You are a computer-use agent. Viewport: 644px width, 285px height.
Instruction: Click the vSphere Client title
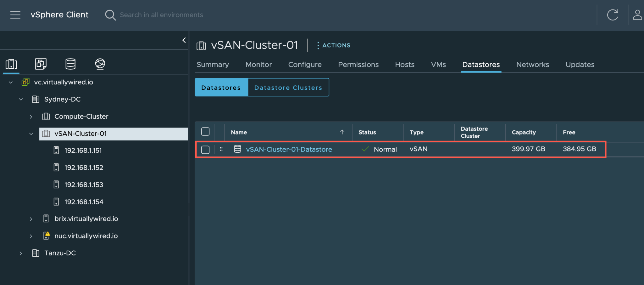(x=59, y=15)
